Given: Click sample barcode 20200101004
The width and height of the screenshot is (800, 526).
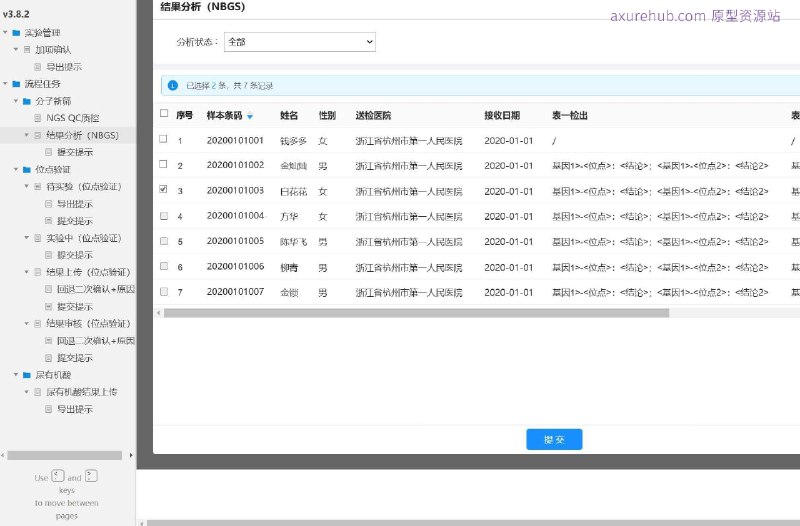Looking at the screenshot, I should tap(235, 215).
